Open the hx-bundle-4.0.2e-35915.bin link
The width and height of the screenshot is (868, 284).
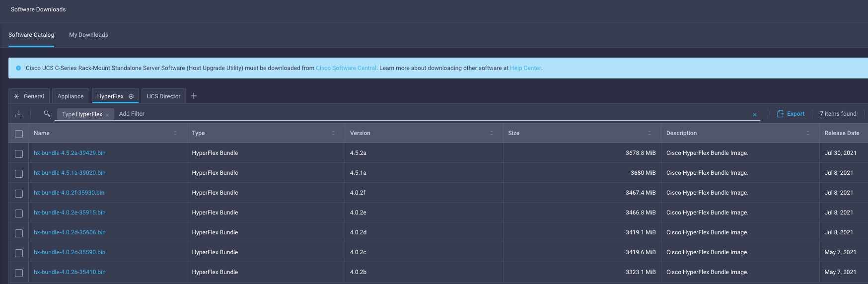tap(70, 213)
